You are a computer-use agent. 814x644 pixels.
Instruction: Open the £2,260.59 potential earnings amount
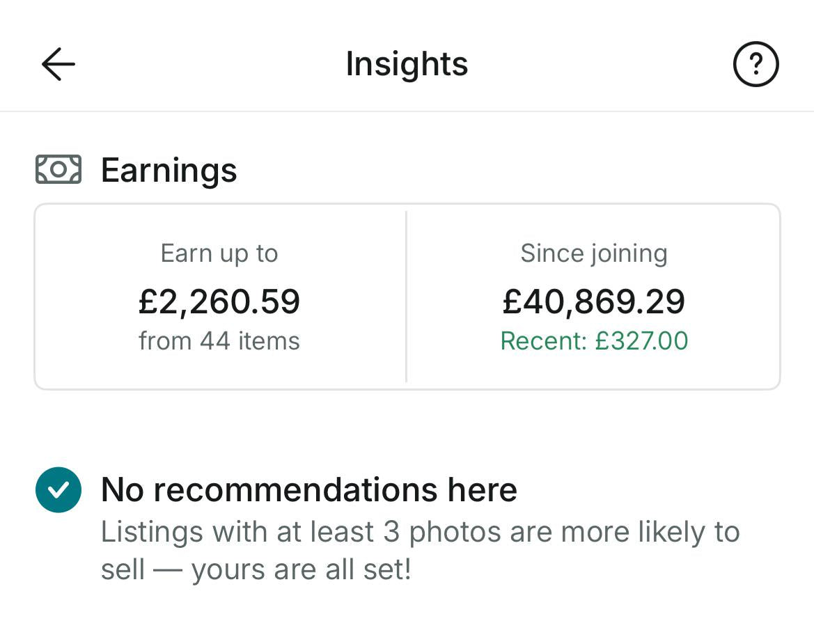(219, 301)
